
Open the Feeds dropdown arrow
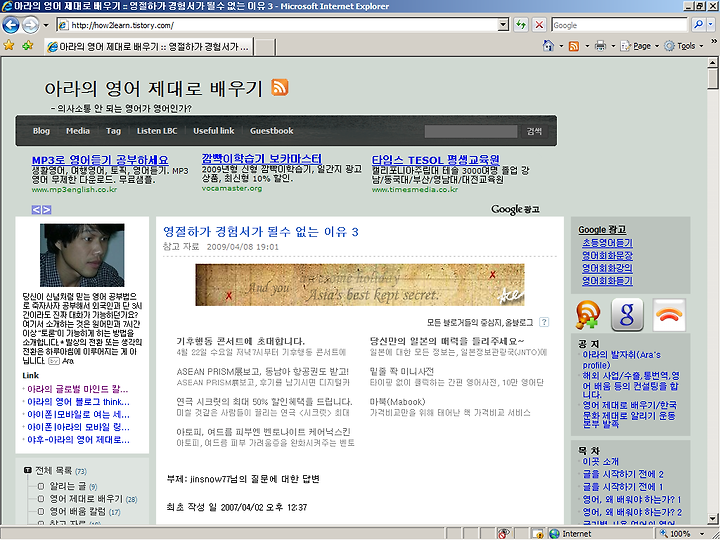tap(587, 46)
